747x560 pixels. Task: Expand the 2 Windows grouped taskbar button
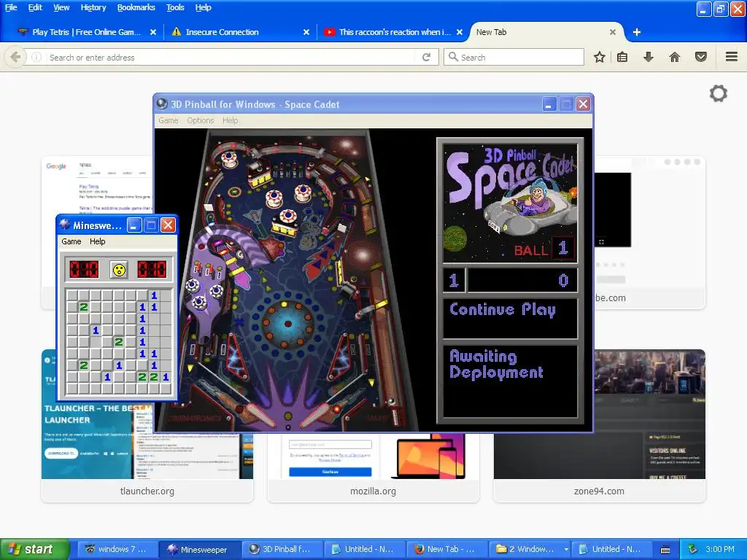[x=530, y=550]
